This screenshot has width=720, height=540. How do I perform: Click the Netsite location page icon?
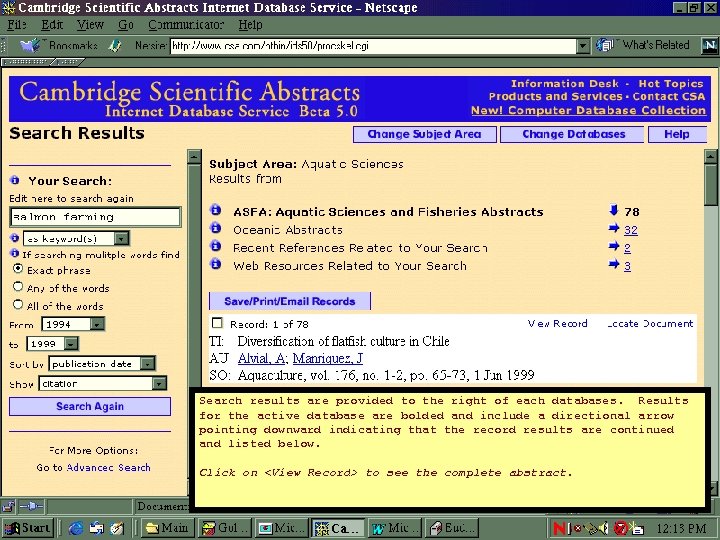115,45
